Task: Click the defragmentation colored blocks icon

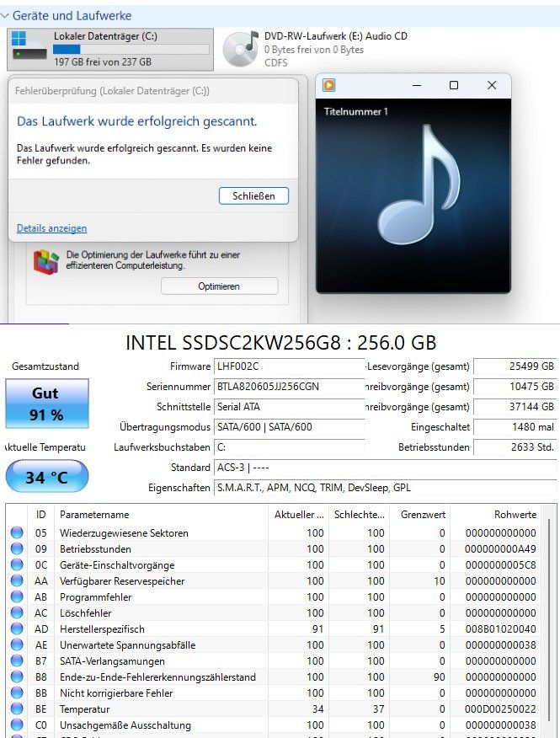Action: (x=45, y=262)
